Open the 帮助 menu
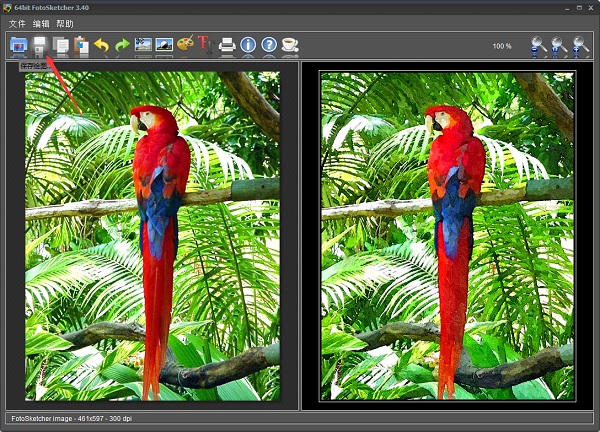The image size is (600, 432). coord(65,23)
